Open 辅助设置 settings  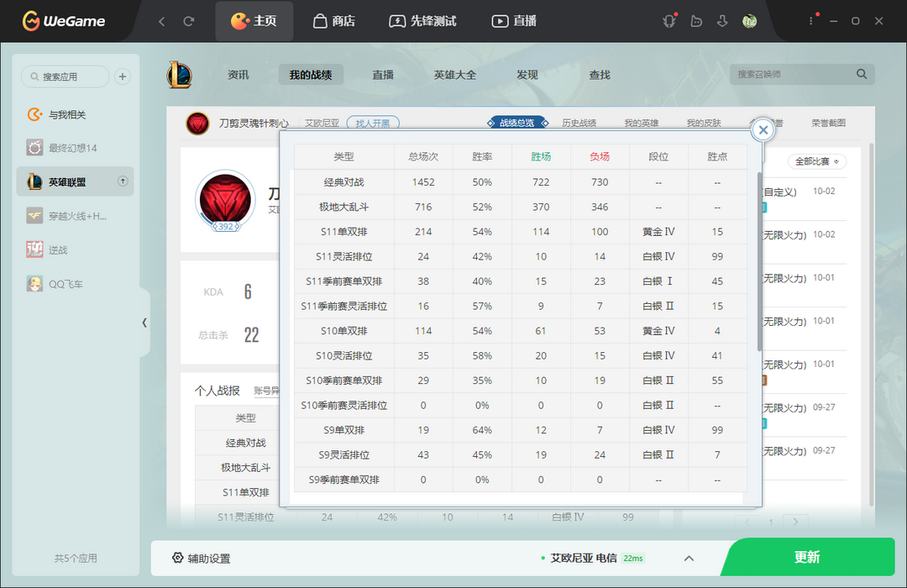(202, 559)
